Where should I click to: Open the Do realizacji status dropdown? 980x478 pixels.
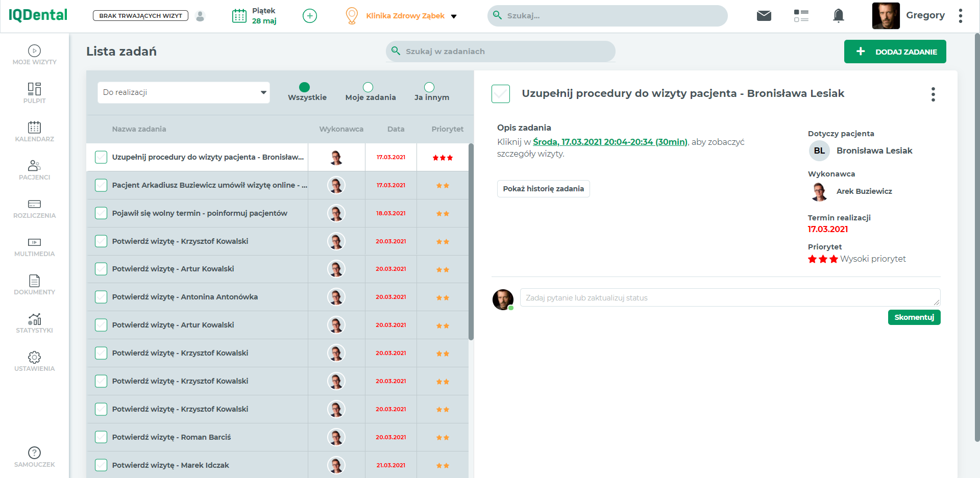pyautogui.click(x=184, y=92)
